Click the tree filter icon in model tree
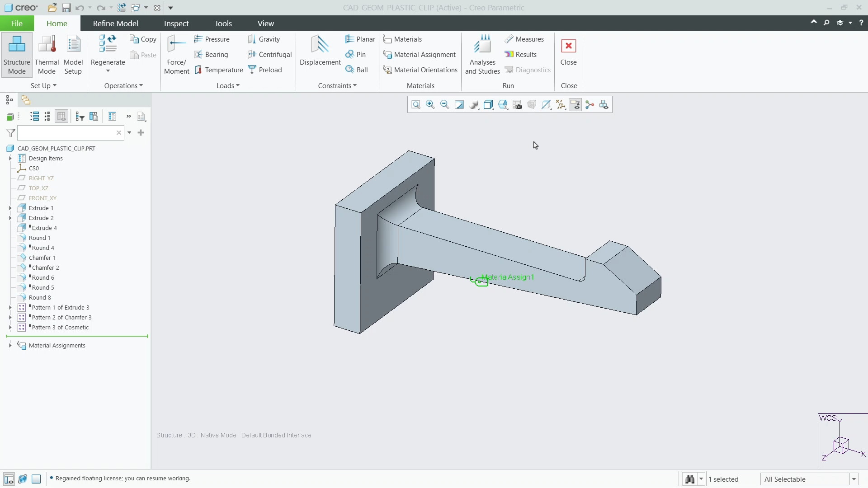Viewport: 868px width, 488px height. point(80,117)
